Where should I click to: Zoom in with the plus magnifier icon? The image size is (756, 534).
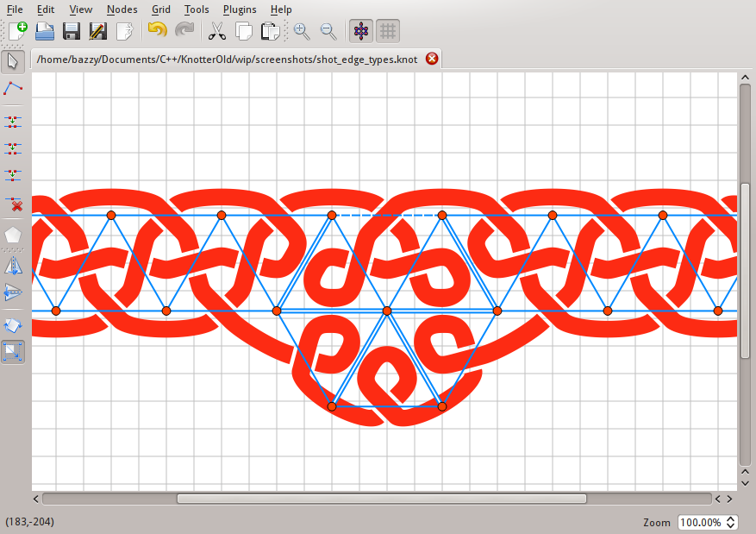coord(302,31)
